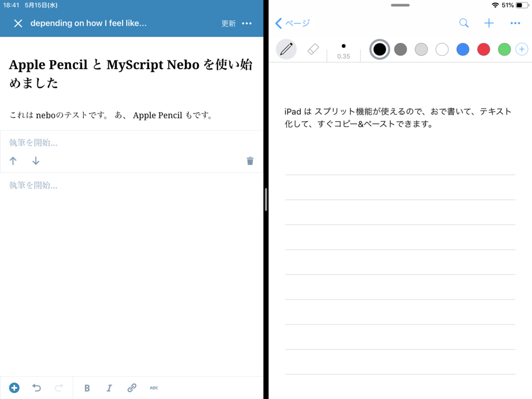
Task: Open pen thickness 0.35 selector
Action: pos(344,51)
